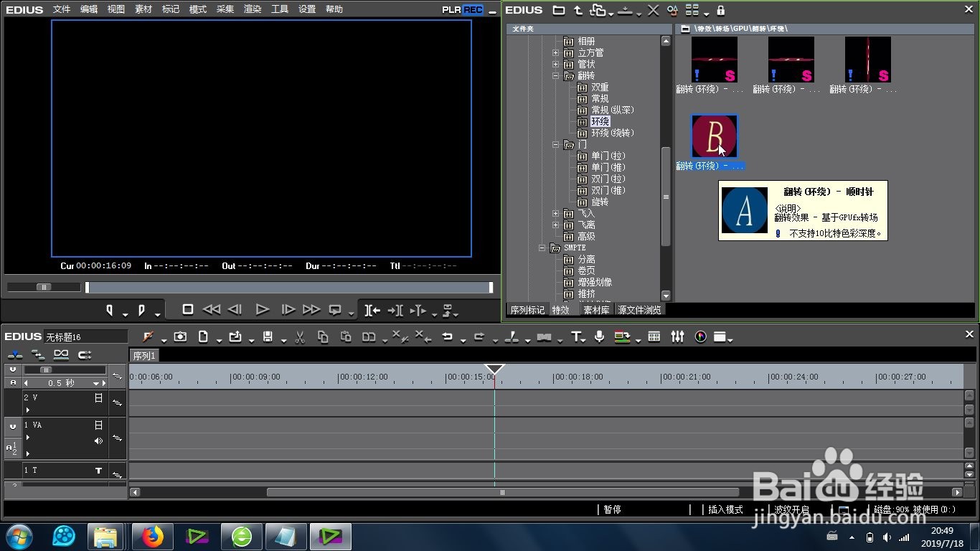Expand the 2 V track triangle

click(28, 410)
